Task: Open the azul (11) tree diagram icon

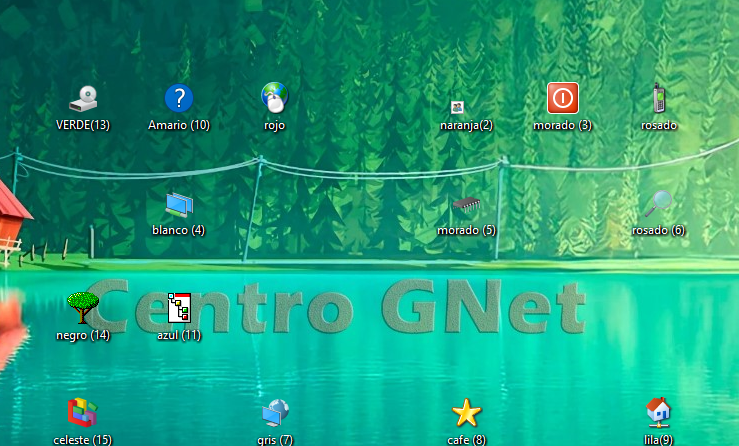Action: [180, 308]
